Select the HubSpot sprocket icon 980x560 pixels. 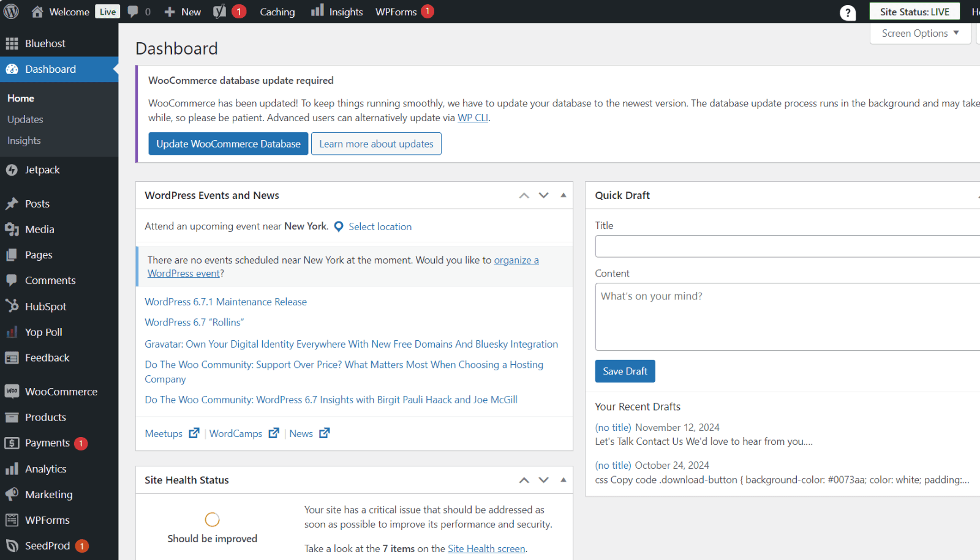tap(13, 306)
